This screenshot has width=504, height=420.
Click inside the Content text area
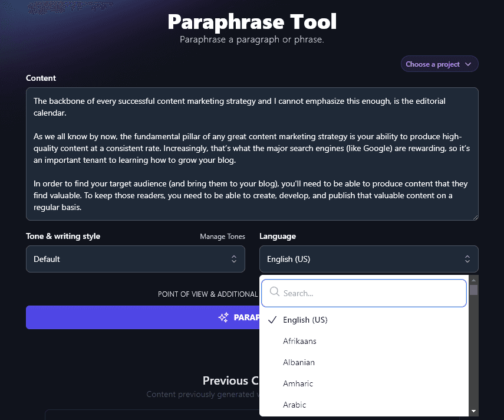coord(252,153)
